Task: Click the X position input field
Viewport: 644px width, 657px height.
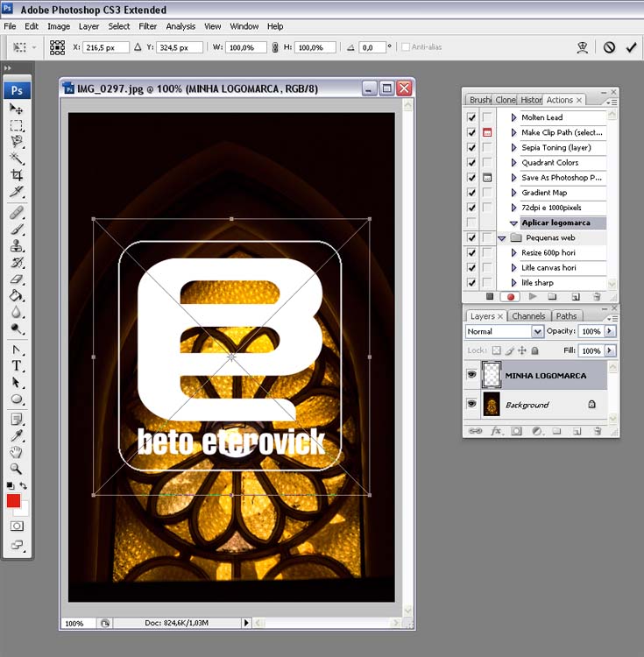Action: coord(105,47)
